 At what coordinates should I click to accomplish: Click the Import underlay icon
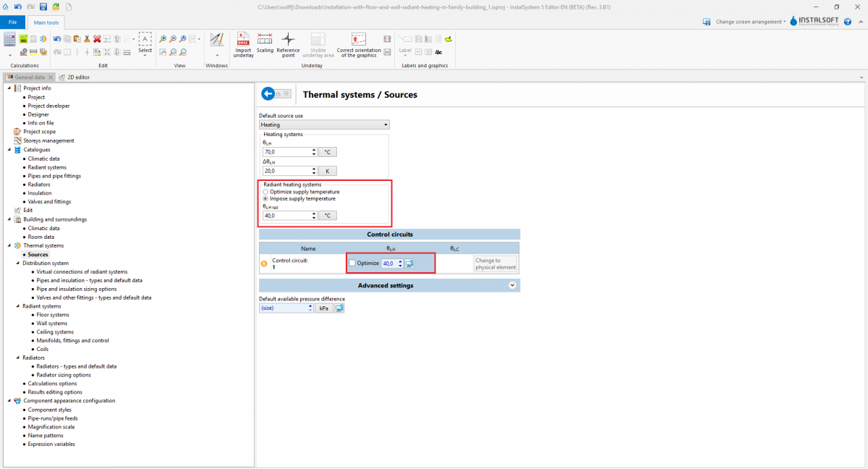coord(243,41)
